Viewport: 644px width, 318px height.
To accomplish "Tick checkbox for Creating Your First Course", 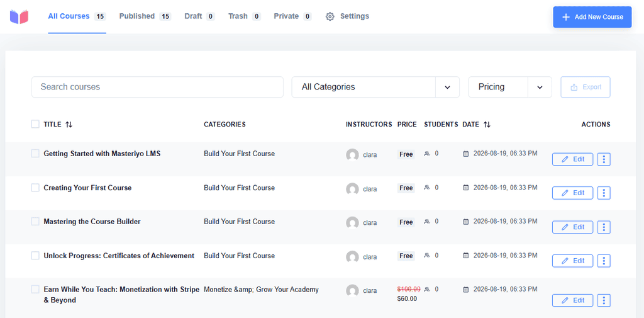I will pyautogui.click(x=35, y=188).
